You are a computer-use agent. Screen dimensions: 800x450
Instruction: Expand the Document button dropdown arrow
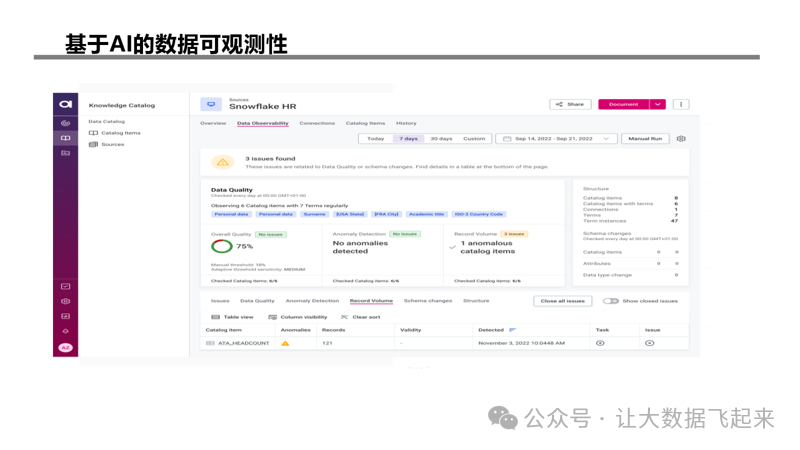point(657,104)
